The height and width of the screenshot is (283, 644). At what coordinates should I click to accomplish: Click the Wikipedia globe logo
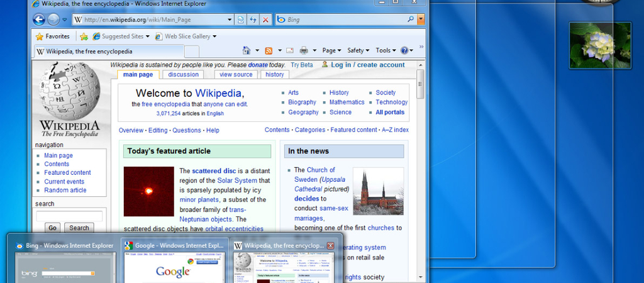[x=69, y=100]
